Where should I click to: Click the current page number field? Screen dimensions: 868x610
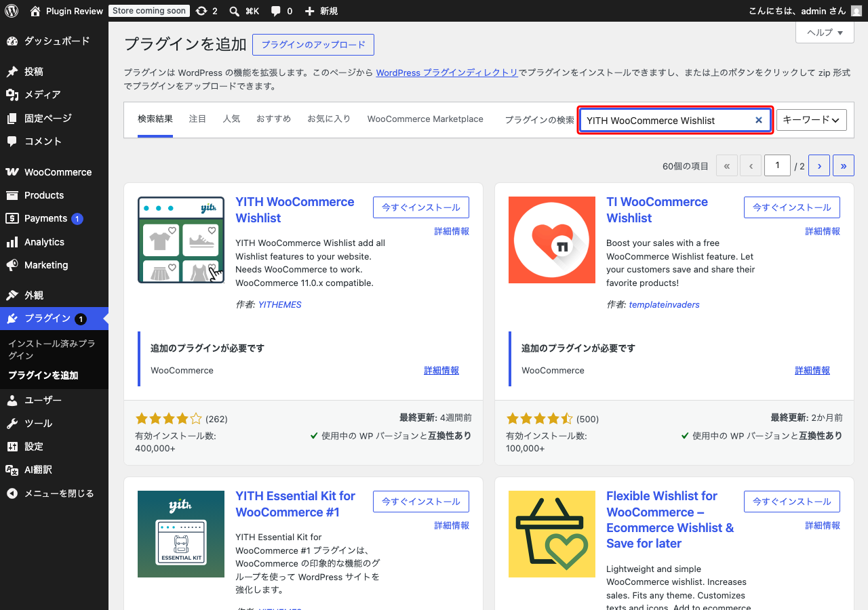778,165
